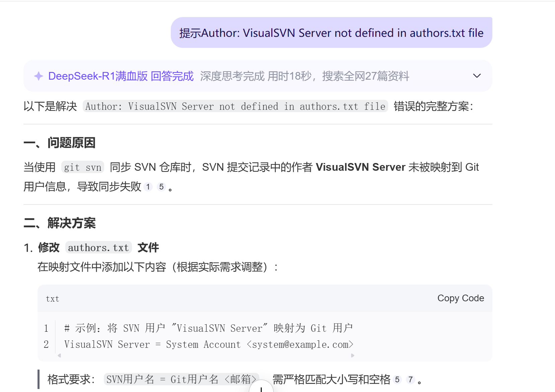Open citation 1 after 导致同步失败

[x=148, y=187]
